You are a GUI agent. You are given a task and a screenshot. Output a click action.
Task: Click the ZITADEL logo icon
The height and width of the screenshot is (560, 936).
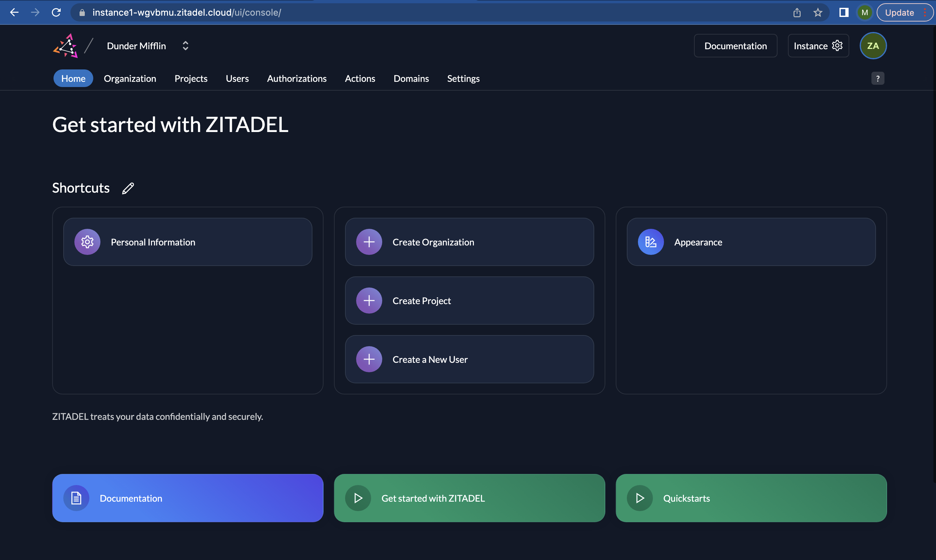pos(66,46)
